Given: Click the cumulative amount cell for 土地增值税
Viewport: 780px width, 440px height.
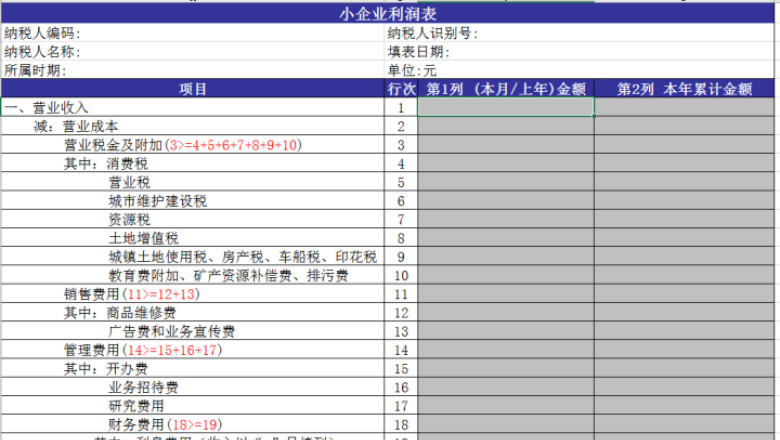Looking at the screenshot, I should pos(684,238).
